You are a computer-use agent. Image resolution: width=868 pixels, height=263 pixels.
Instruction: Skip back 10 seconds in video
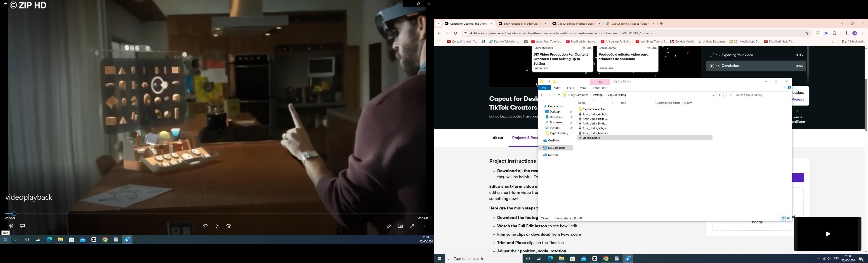(205, 226)
